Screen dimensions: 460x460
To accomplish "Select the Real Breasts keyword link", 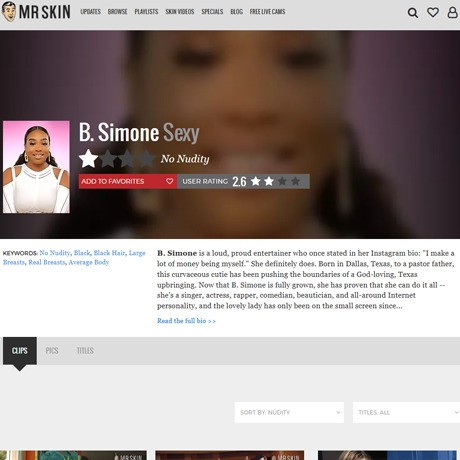I will 47,262.
